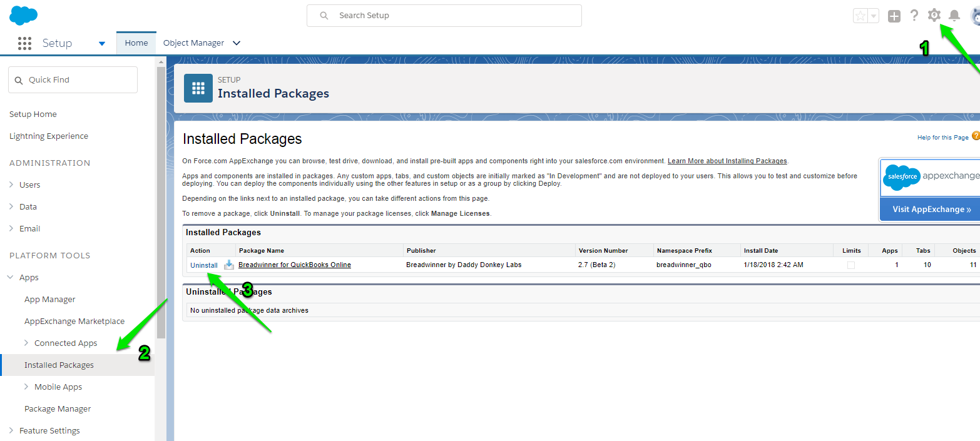Open AppExchange Marketplace in sidebar
The width and height of the screenshot is (980, 441).
[74, 322]
